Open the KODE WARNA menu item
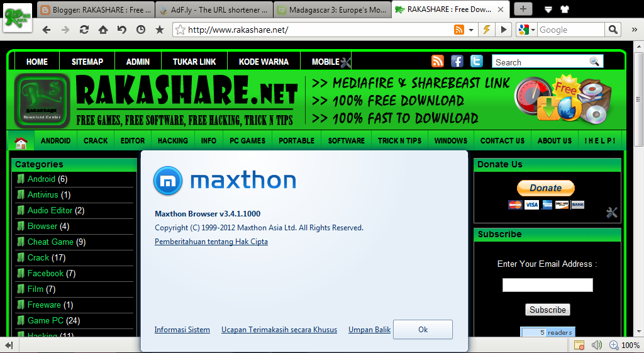 click(264, 62)
